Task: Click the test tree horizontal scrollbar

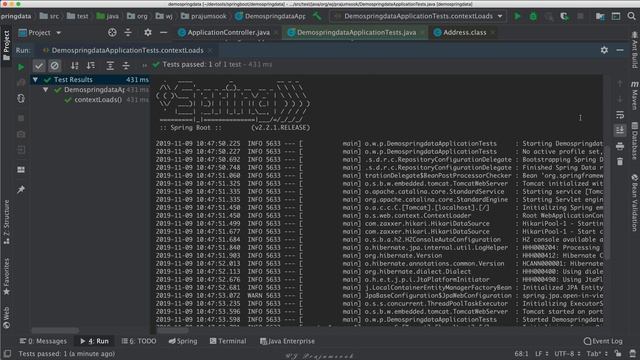Action: point(55,330)
